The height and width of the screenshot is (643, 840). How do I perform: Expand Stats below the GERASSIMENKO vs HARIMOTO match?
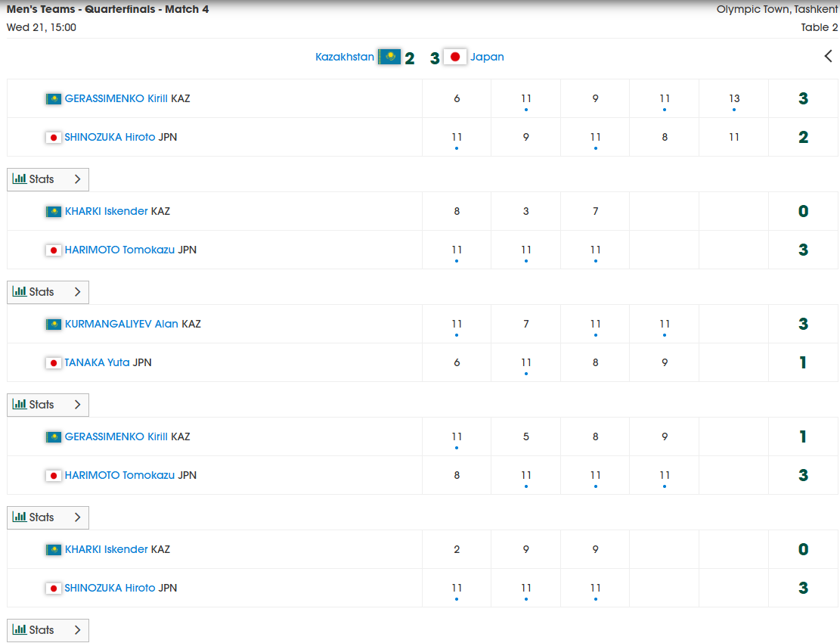pyautogui.click(x=48, y=517)
